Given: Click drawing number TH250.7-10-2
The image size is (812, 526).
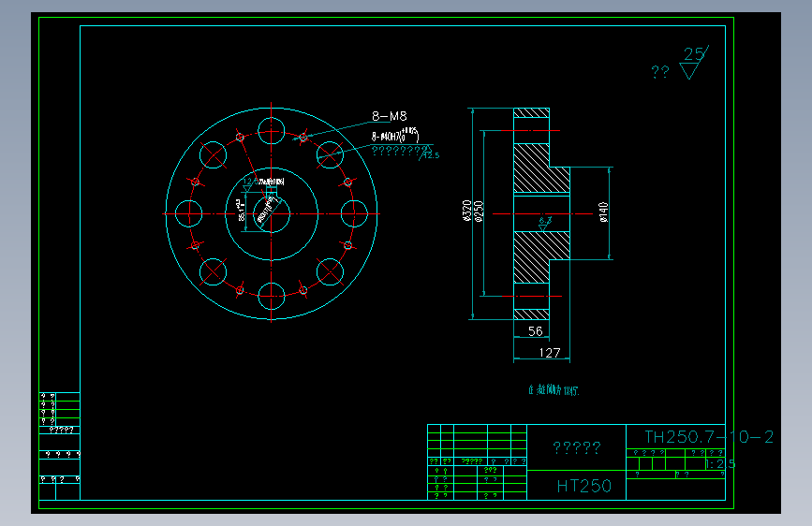Looking at the screenshot, I should click(x=709, y=437).
